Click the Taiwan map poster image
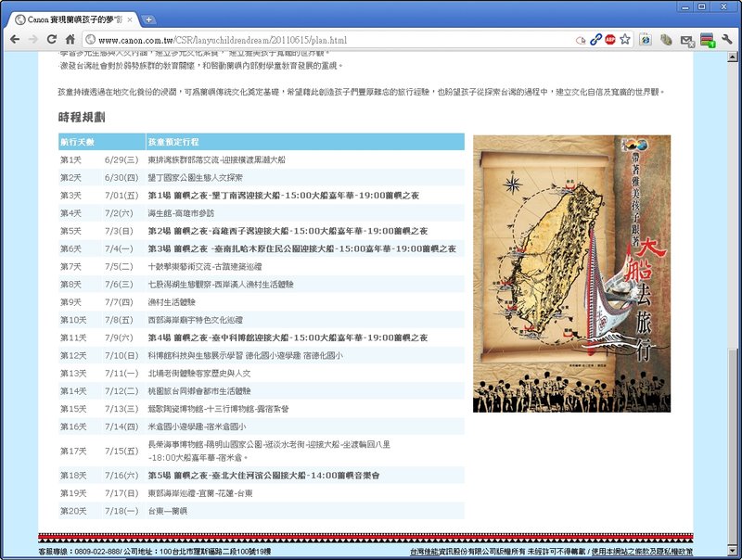The height and width of the screenshot is (560, 742). tap(571, 274)
